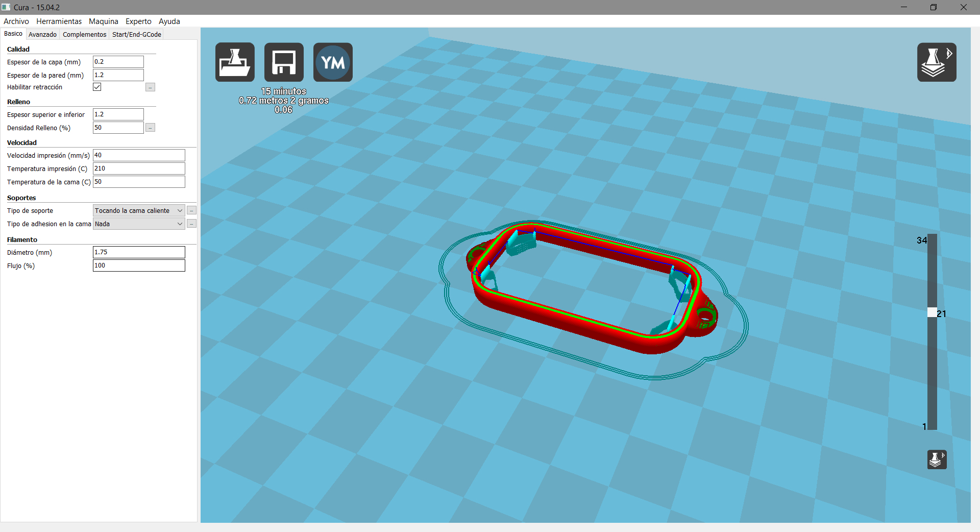Click the layer slider track near top layer 34

coord(932,241)
